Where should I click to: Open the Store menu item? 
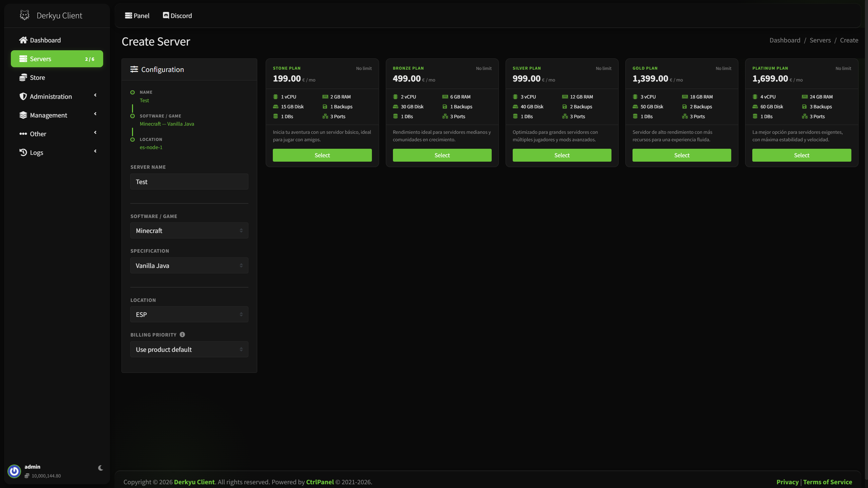(57, 77)
